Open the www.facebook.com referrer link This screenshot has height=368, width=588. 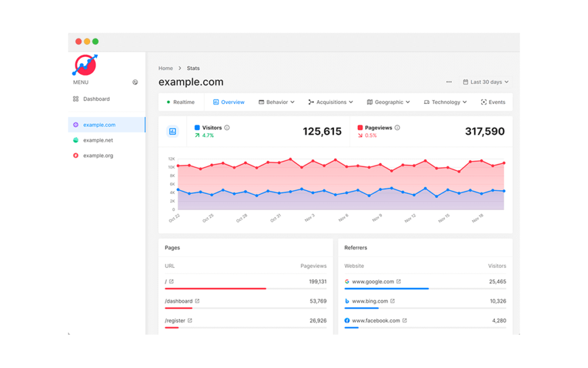pos(376,320)
